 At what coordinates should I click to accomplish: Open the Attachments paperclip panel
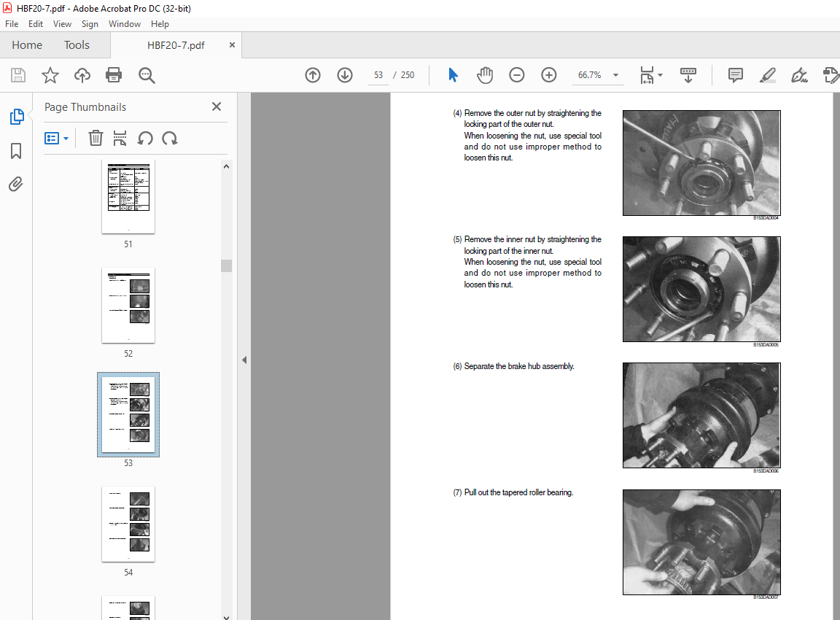point(16,185)
